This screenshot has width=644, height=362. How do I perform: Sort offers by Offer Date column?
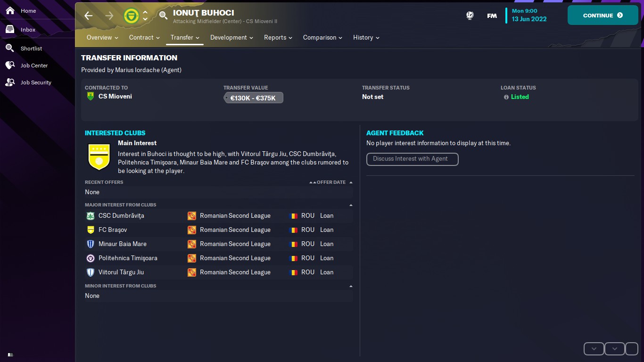330,182
